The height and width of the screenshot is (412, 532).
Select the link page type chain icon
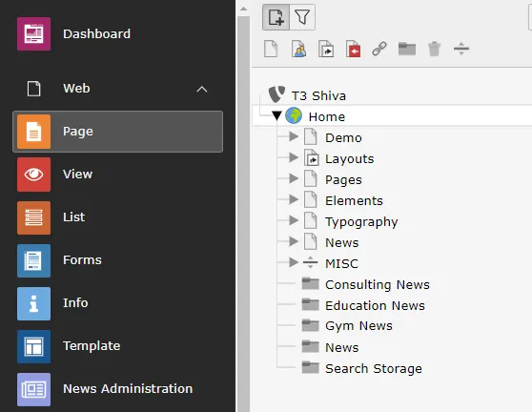(379, 49)
